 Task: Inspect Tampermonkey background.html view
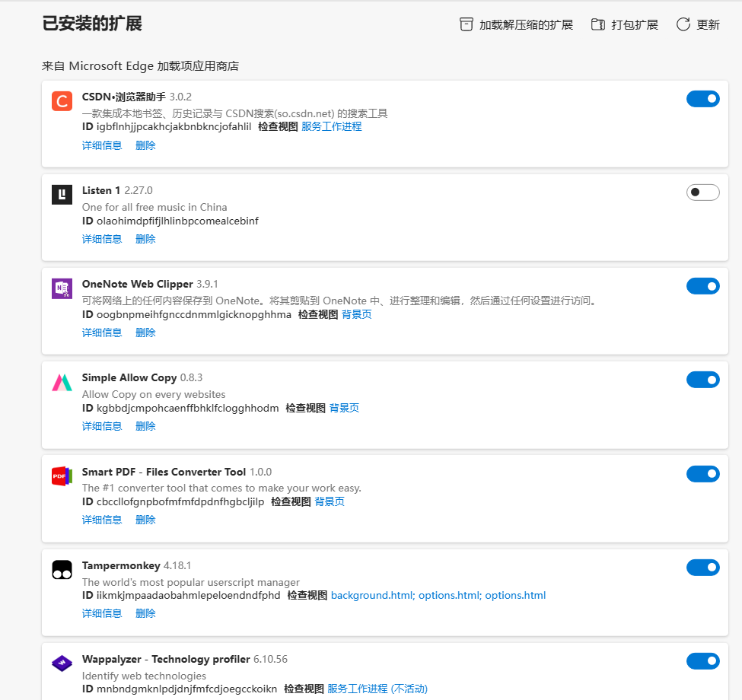373,595
